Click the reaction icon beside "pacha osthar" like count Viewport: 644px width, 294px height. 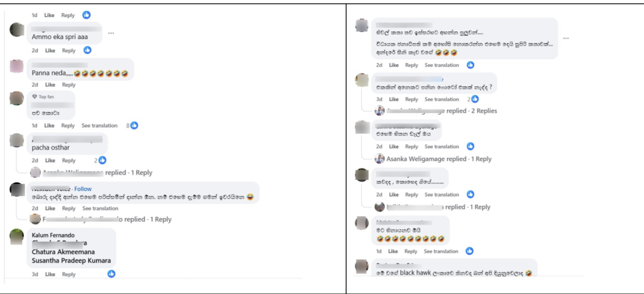102,160
